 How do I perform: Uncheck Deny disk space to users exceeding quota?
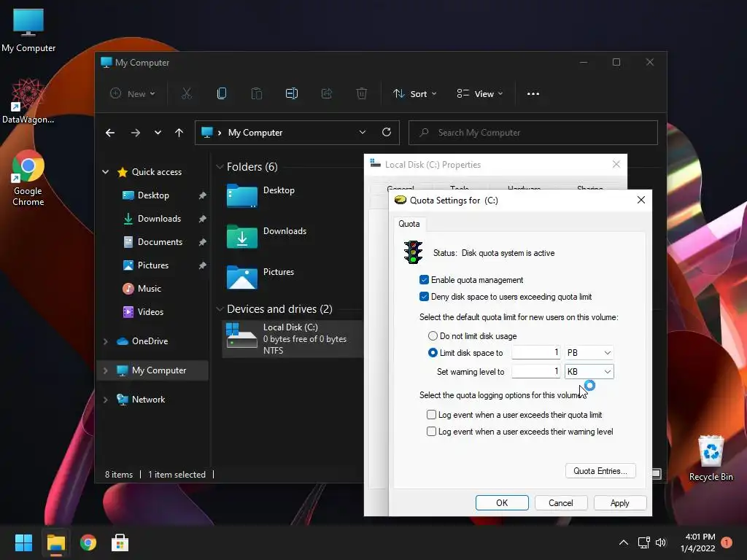point(424,297)
